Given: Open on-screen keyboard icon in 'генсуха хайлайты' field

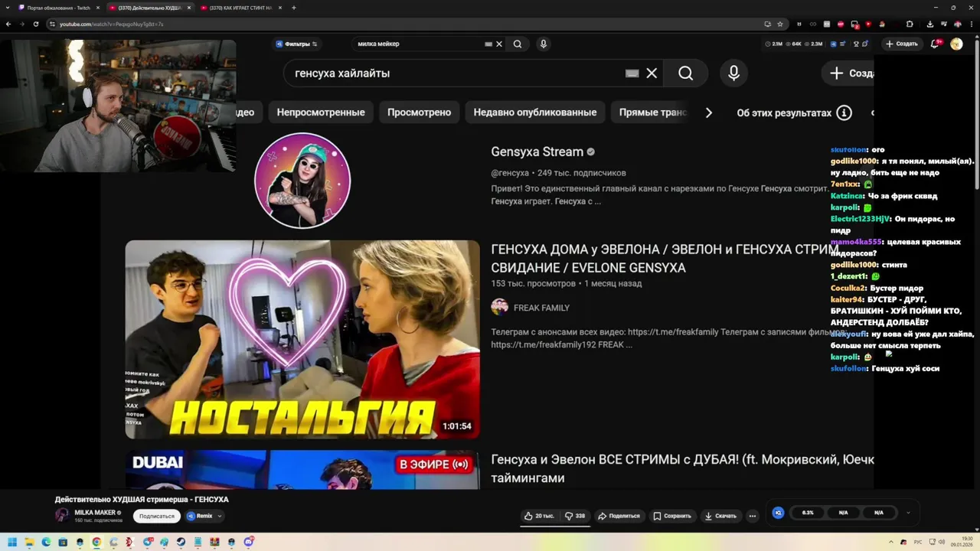Looking at the screenshot, I should point(632,73).
